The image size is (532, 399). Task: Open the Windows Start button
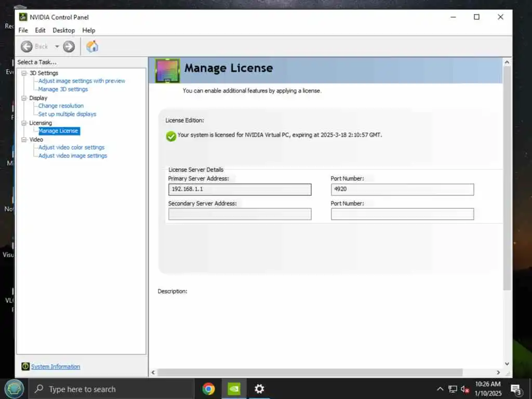point(14,389)
